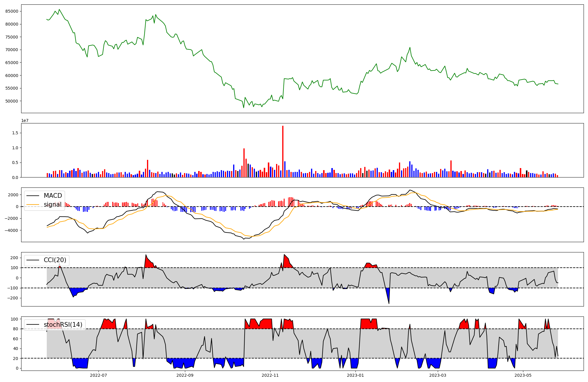Click the tallest red volume bar
This screenshot has height=382, width=588.
(283, 151)
